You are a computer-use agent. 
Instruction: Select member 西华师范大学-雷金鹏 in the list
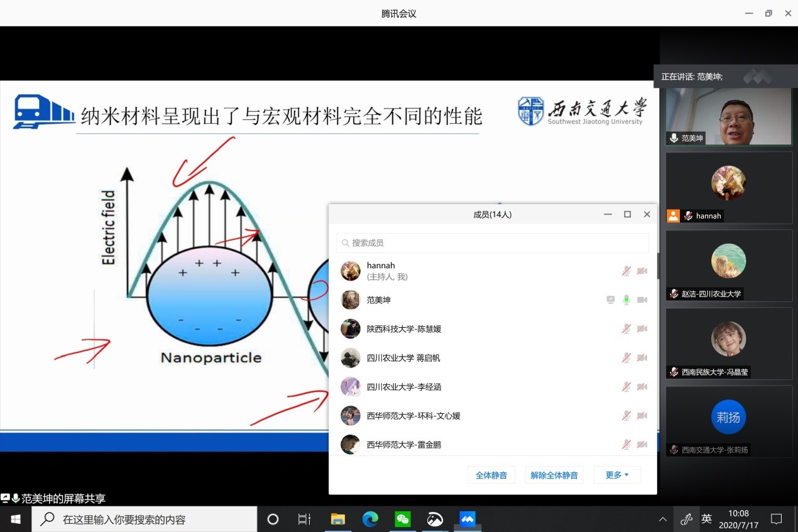404,445
